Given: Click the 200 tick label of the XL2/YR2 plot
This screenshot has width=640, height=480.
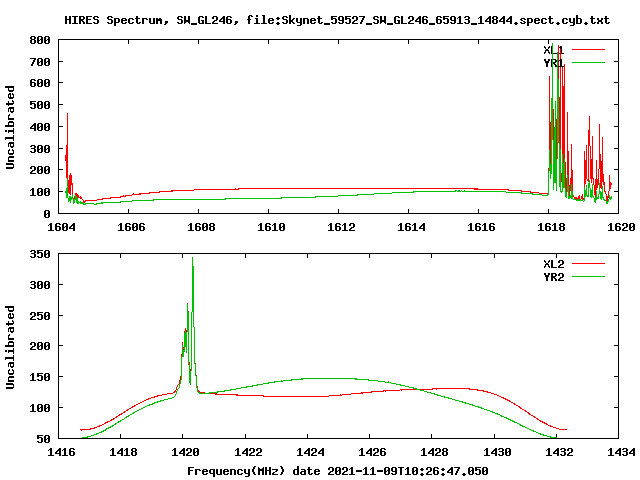Looking at the screenshot, I should [x=40, y=346].
